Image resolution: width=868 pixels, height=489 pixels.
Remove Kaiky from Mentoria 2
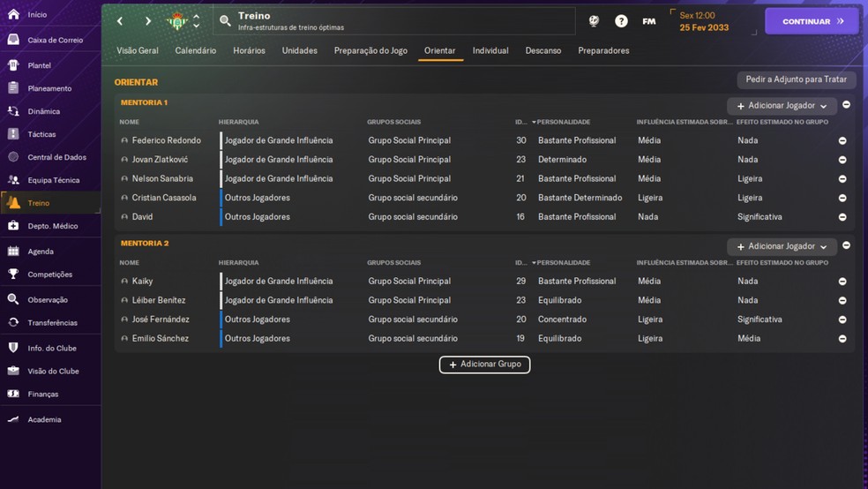tap(842, 282)
